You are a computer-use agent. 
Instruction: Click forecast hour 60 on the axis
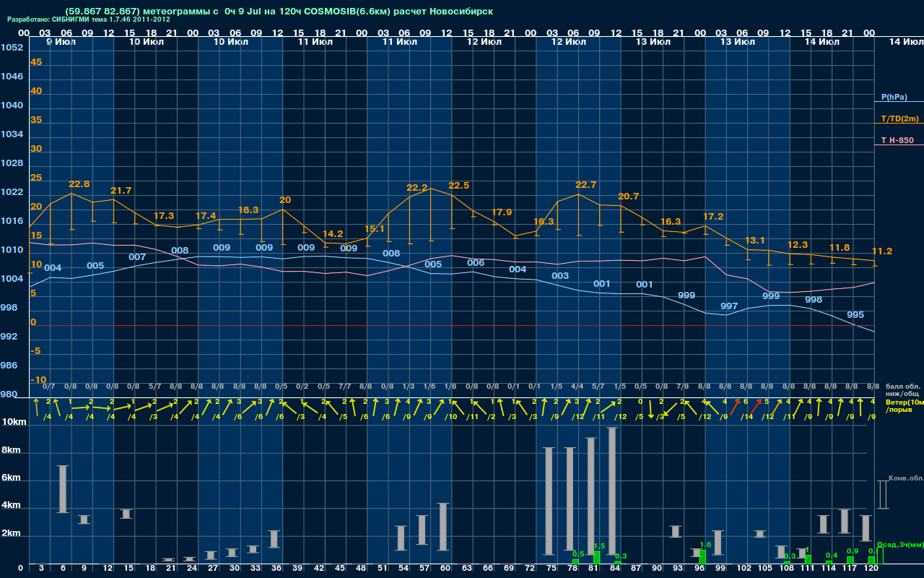point(445,569)
